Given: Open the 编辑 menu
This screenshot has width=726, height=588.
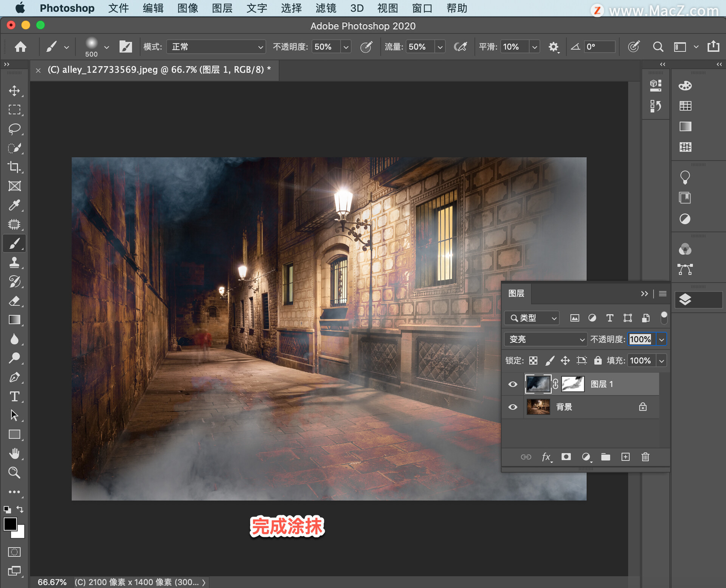Looking at the screenshot, I should 153,8.
